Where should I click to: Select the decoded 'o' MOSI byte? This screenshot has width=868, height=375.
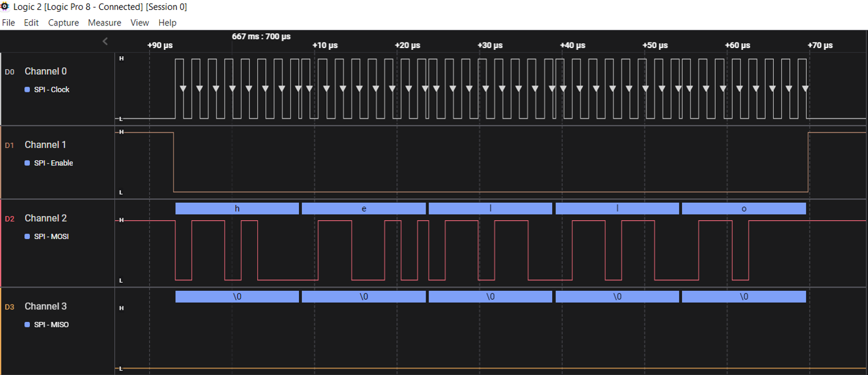click(744, 208)
